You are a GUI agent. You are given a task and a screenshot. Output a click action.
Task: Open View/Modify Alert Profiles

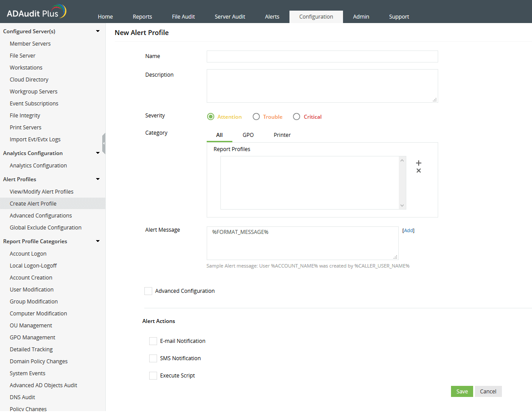[42, 192]
